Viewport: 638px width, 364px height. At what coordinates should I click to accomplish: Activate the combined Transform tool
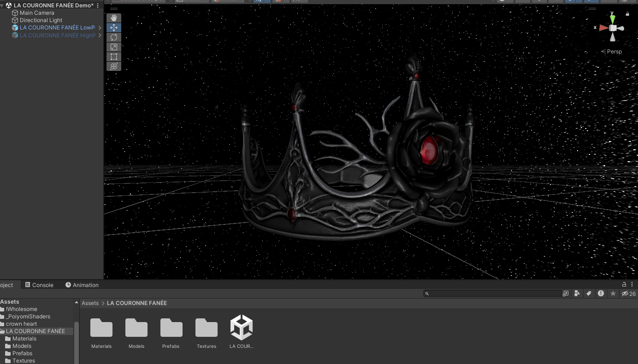[114, 66]
